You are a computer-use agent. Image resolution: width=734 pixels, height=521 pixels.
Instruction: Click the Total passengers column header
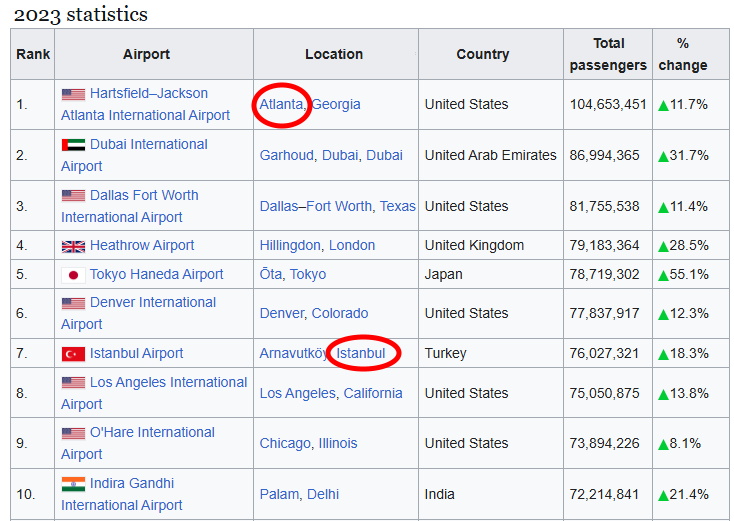pos(608,54)
